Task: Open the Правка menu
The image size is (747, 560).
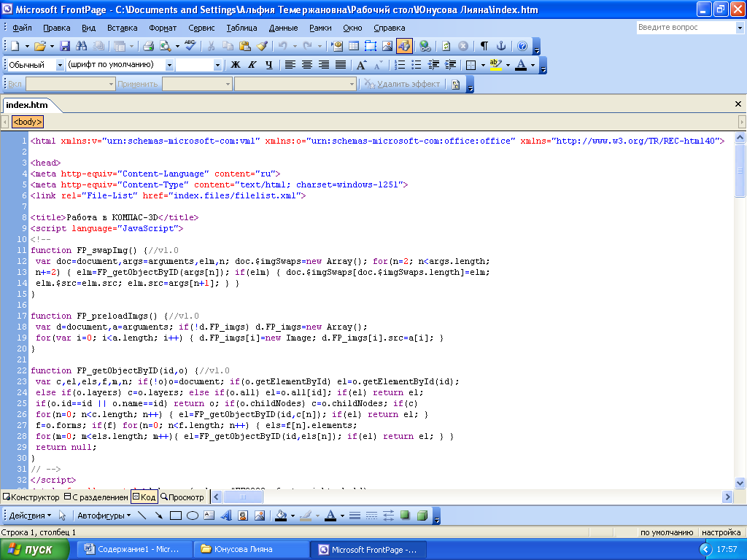Action: tap(57, 28)
